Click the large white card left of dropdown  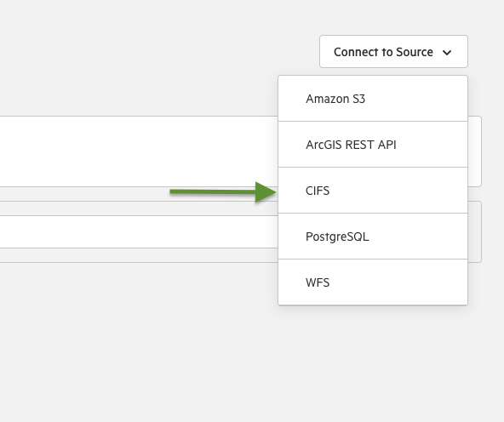[139, 151]
